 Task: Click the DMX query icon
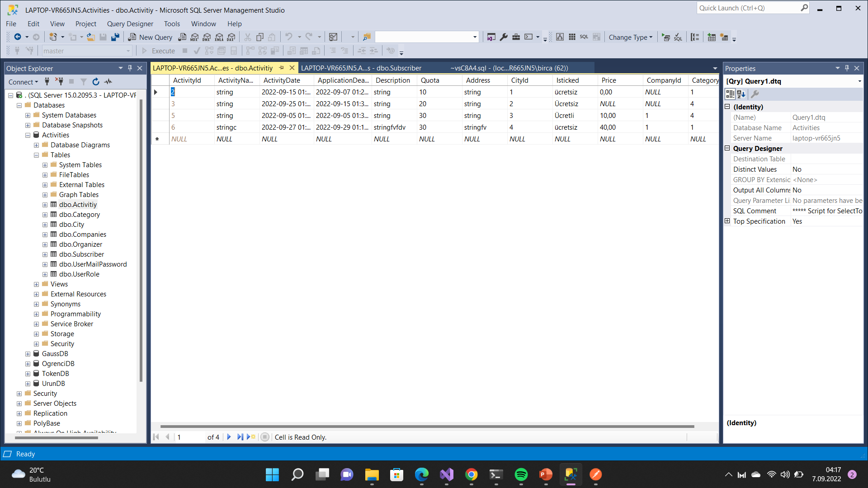click(207, 37)
